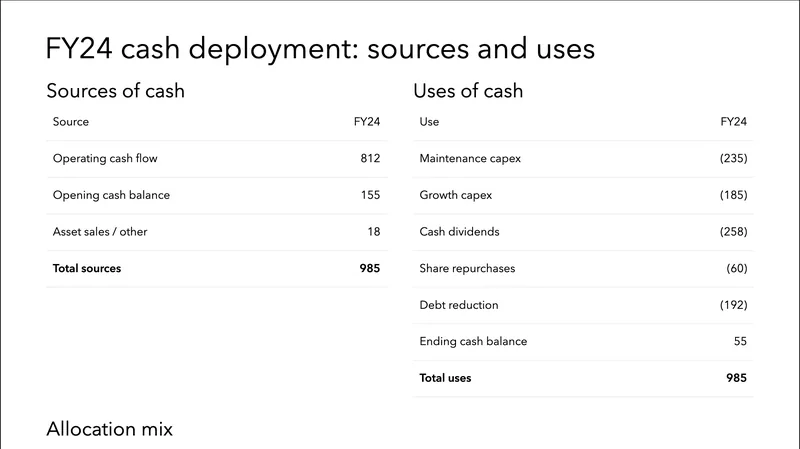
Task: Select the 'Cash dividends' row label
Action: click(x=459, y=232)
